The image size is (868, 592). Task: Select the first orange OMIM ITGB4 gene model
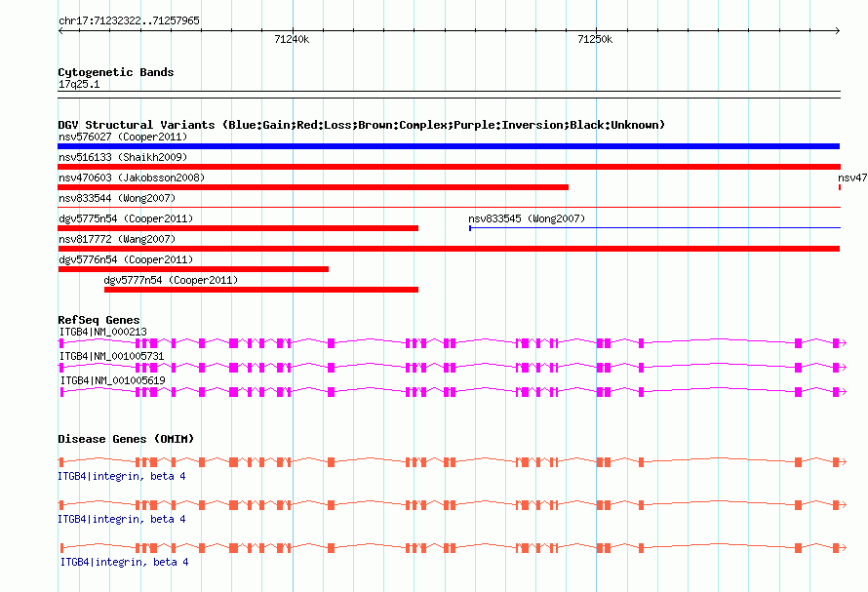tap(453, 462)
